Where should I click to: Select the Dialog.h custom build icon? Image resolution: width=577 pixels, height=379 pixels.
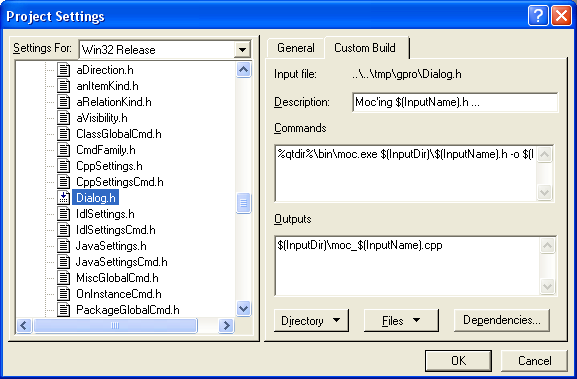[x=63, y=198]
